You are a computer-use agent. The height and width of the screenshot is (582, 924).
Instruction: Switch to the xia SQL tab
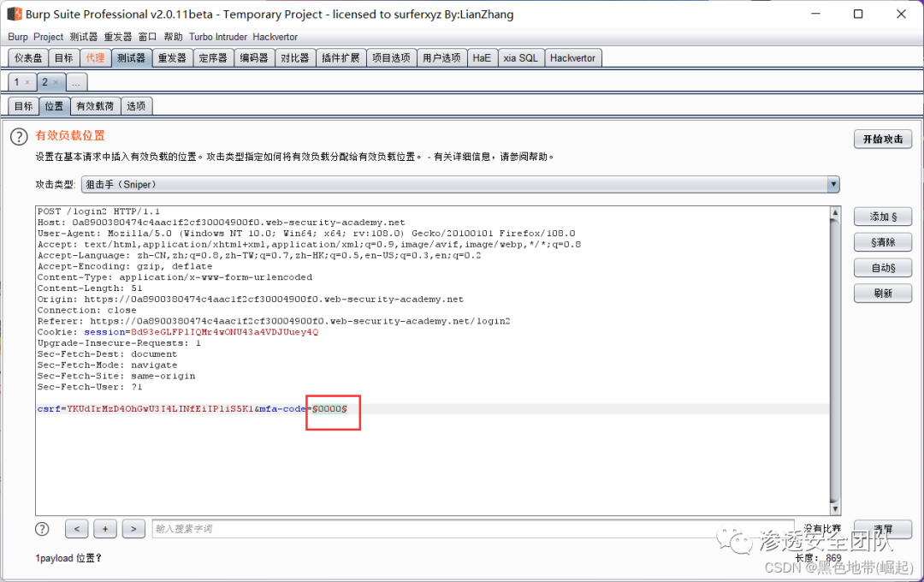pos(520,58)
